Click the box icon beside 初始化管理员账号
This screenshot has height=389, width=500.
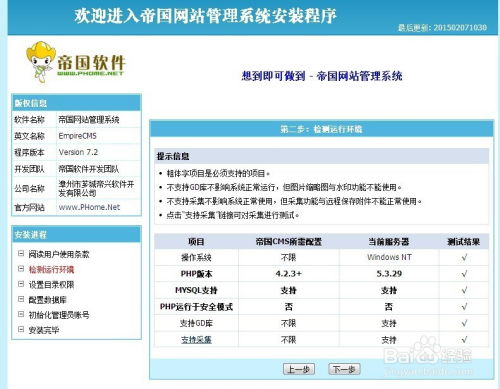[x=21, y=314]
